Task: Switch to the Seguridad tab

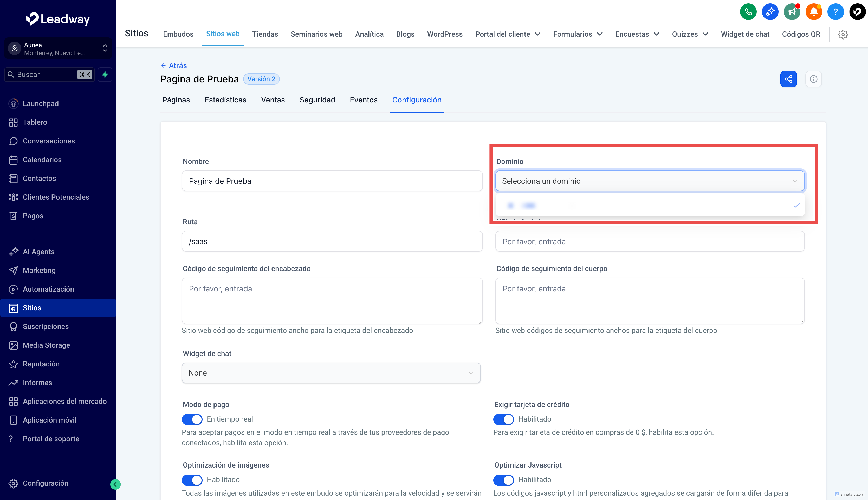Action: (x=317, y=100)
